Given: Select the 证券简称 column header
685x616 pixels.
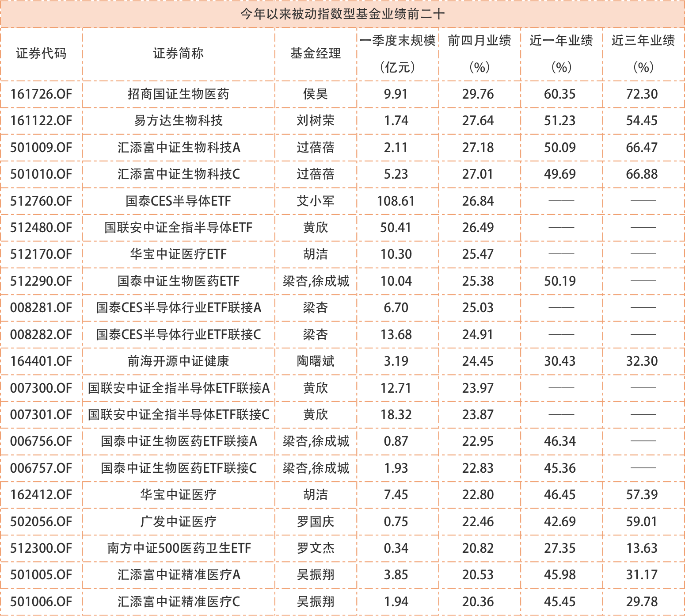Looking at the screenshot, I should pyautogui.click(x=178, y=54).
